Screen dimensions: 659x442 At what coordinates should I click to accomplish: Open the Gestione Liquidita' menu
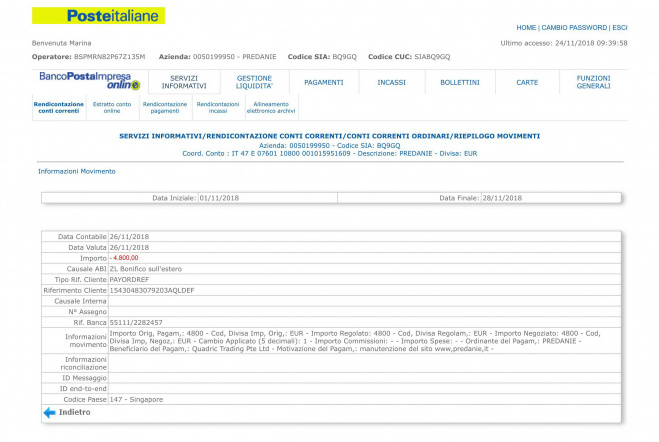tap(254, 82)
